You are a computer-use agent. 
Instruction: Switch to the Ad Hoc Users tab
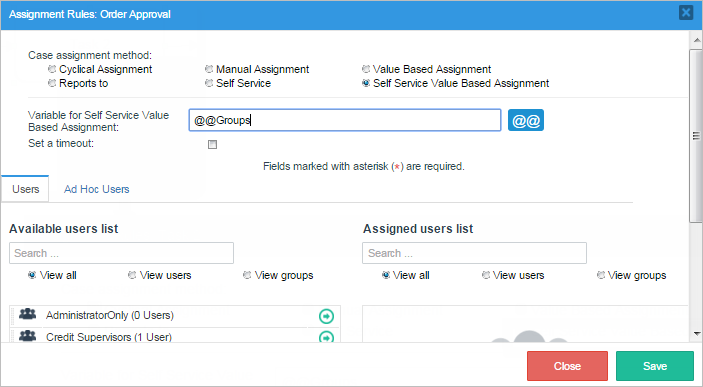point(96,189)
